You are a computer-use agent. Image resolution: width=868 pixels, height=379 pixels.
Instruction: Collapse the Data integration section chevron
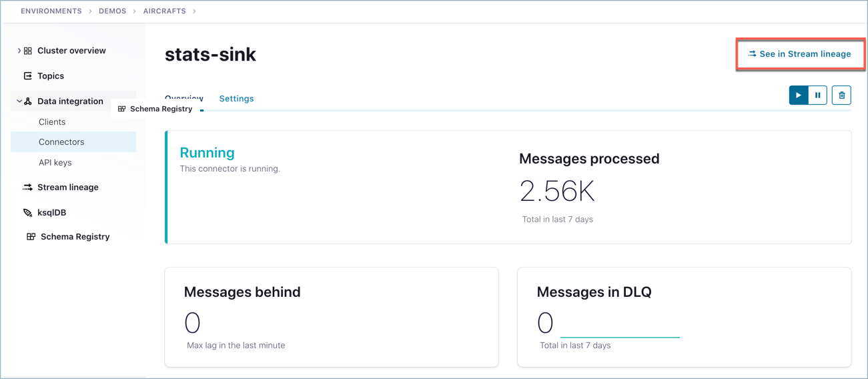pos(19,101)
